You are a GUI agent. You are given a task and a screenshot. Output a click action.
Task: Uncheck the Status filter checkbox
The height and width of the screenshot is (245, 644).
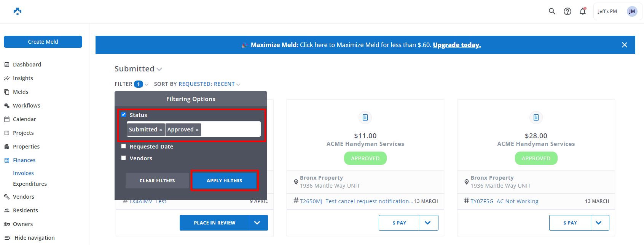coord(124,115)
